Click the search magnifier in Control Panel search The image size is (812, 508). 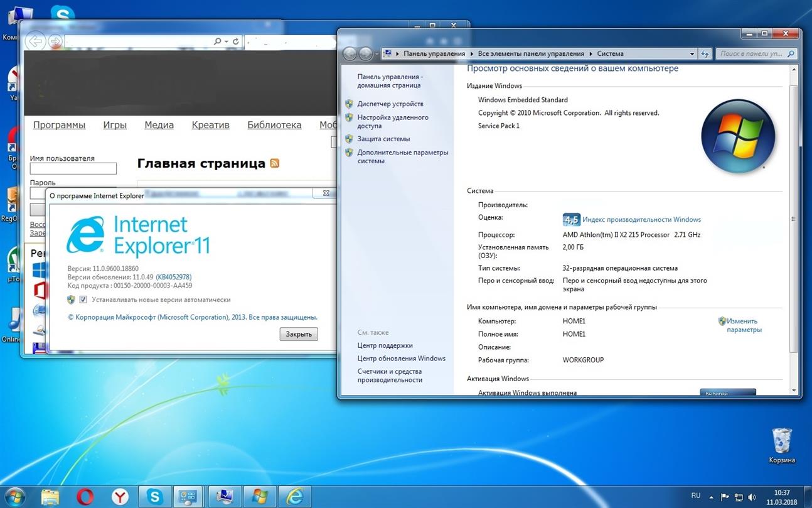coord(791,54)
